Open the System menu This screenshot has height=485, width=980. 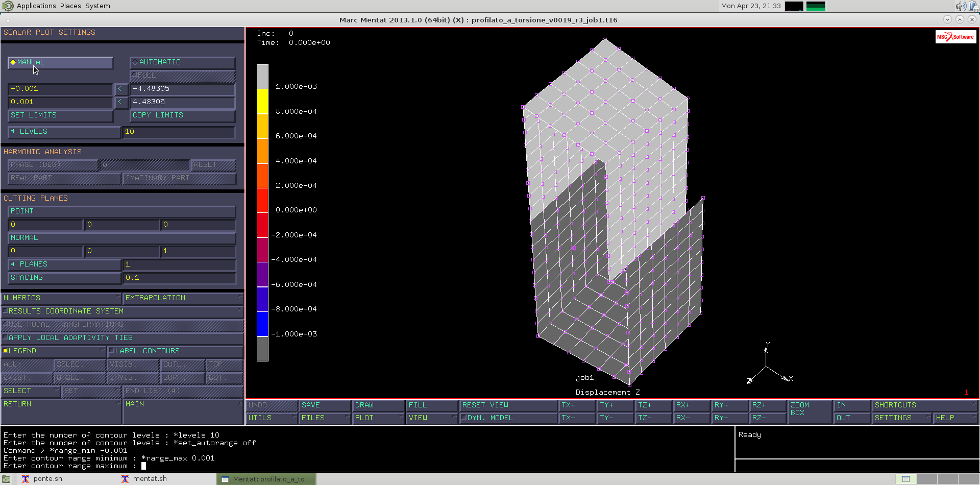click(x=97, y=6)
